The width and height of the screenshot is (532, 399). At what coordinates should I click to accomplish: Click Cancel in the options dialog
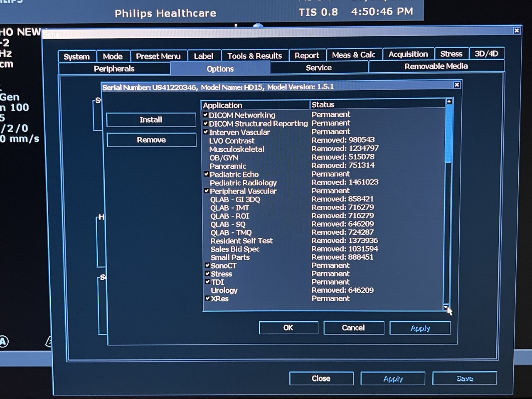[x=353, y=328]
